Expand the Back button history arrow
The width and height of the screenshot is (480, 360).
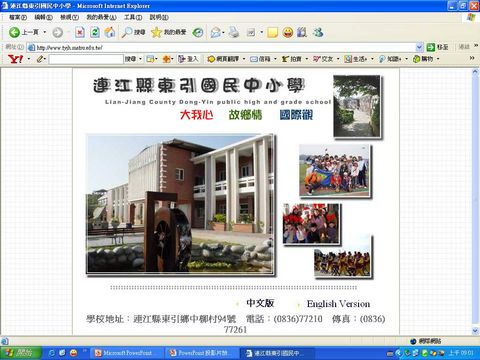(45, 32)
